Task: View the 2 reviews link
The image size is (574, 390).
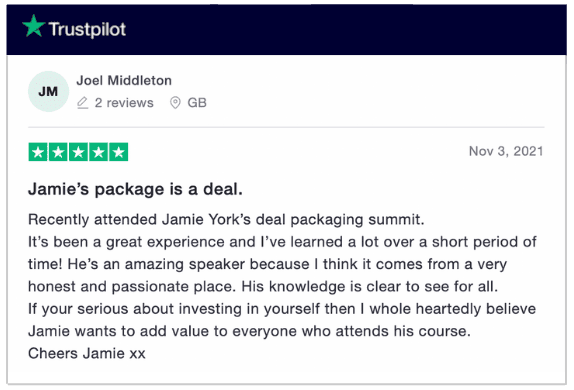Action: click(124, 103)
